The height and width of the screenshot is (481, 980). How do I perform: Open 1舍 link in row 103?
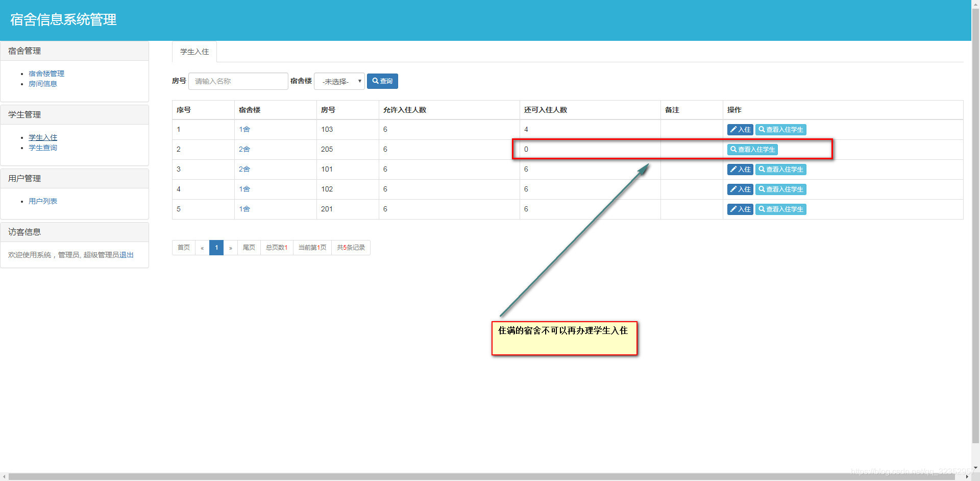point(244,129)
